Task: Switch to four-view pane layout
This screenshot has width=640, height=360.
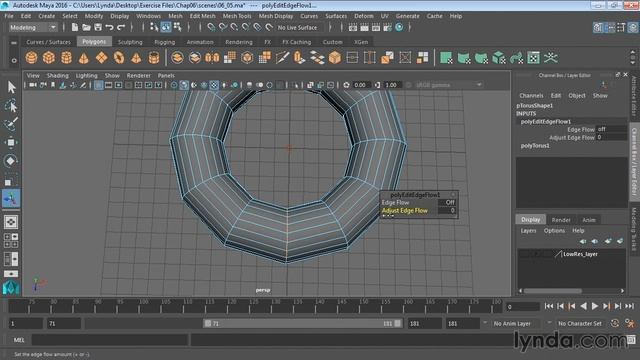Action: [11, 240]
